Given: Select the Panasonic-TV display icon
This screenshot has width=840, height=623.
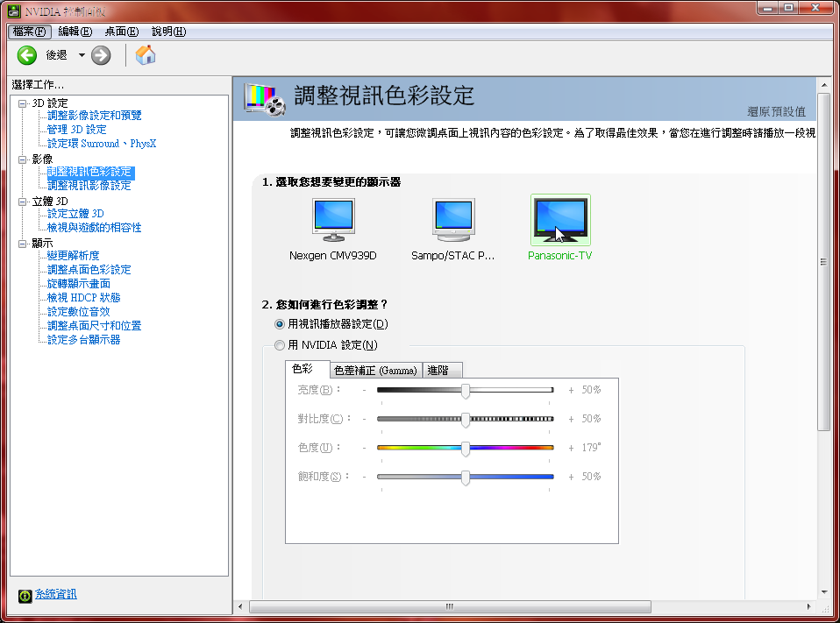Looking at the screenshot, I should tap(560, 220).
